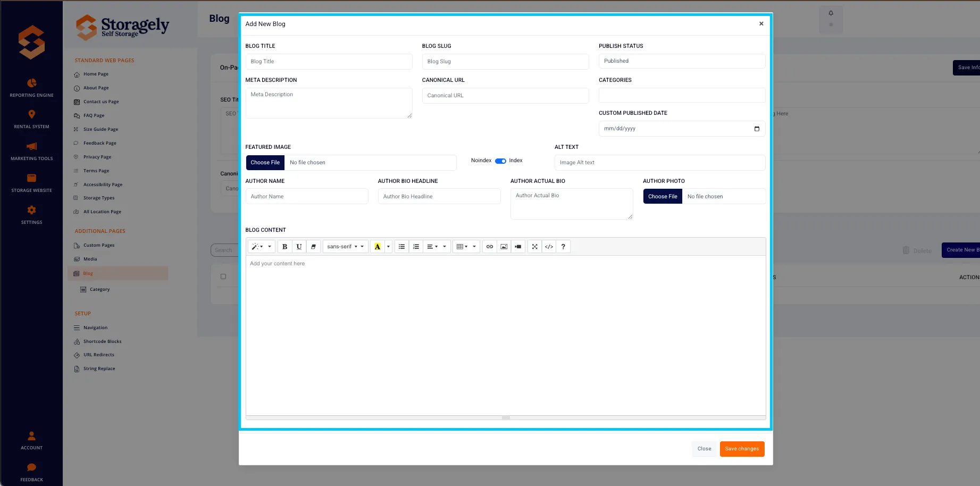This screenshot has height=486, width=980.
Task: Open the paragraph alignment dropdown
Action: [x=437, y=247]
